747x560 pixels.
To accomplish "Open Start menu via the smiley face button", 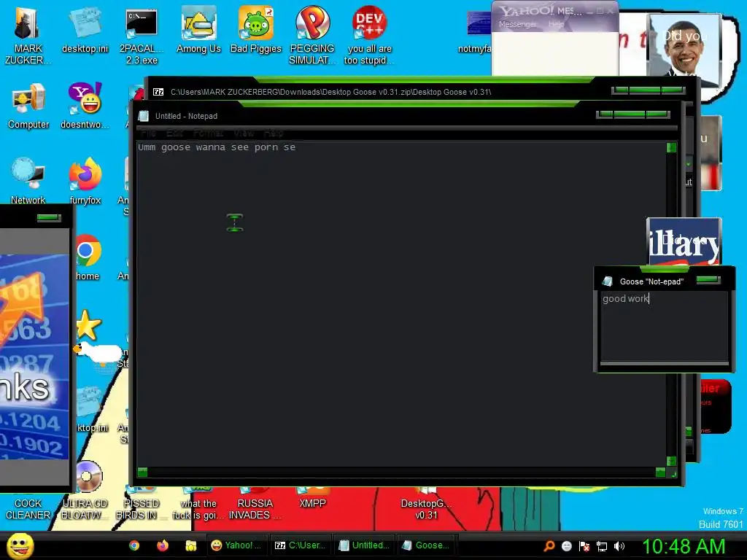I will [x=20, y=545].
